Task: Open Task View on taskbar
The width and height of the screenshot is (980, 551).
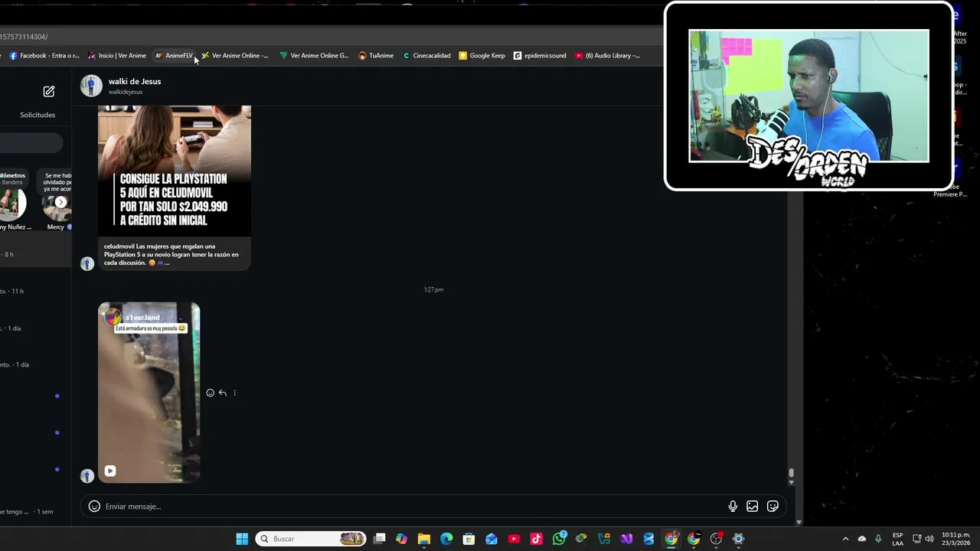Action: [x=379, y=539]
